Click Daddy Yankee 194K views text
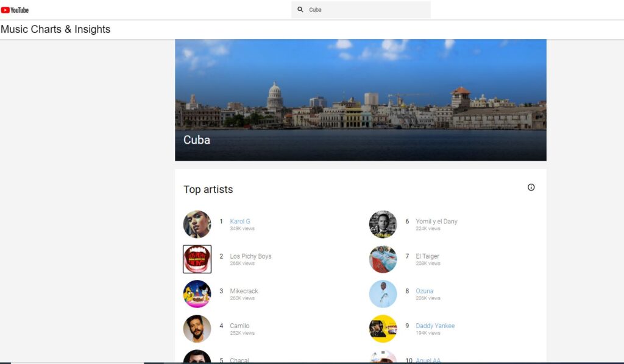The width and height of the screenshot is (624, 364). pyautogui.click(x=428, y=333)
